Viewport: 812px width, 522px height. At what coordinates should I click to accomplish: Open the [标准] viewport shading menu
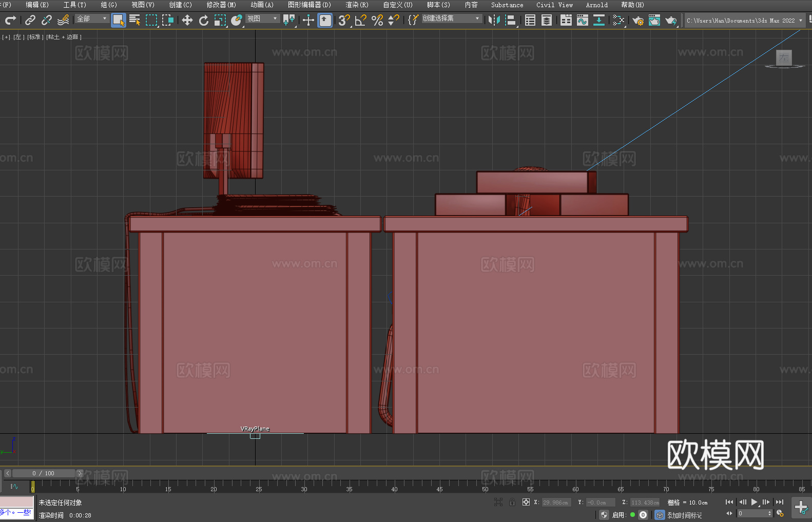pos(35,37)
